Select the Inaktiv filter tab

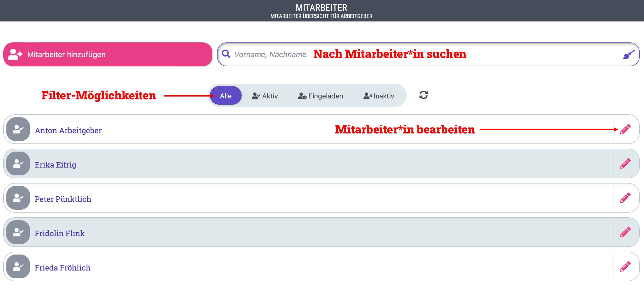(x=379, y=96)
